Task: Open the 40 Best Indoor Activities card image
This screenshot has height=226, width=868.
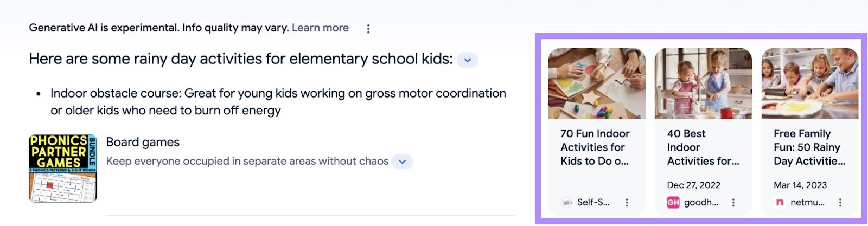Action: coord(703,83)
